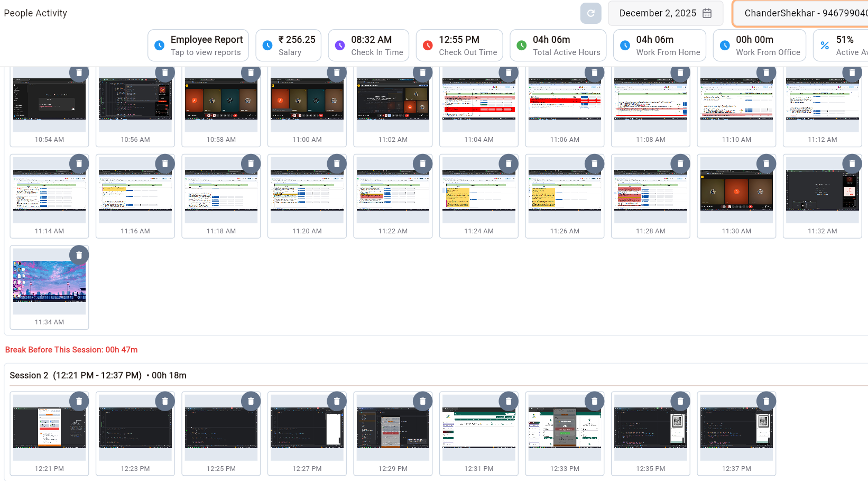Remove the 11:30 AM screenshot via trash icon
Viewport: 868px width, 481px height.
[x=766, y=164]
